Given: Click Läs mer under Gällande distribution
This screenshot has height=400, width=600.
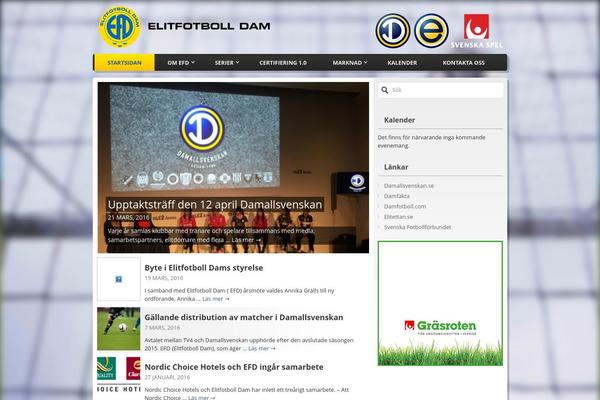Looking at the screenshot, I should coord(262,348).
